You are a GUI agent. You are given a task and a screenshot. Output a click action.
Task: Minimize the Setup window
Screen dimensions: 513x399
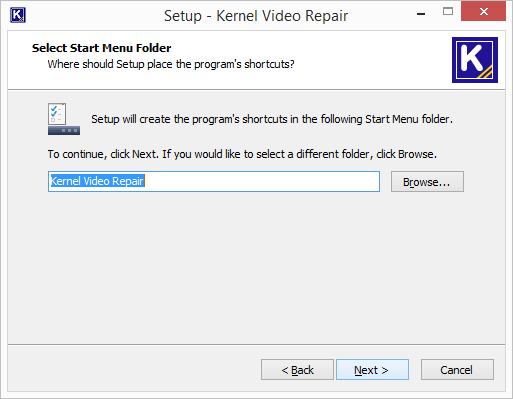coord(421,14)
